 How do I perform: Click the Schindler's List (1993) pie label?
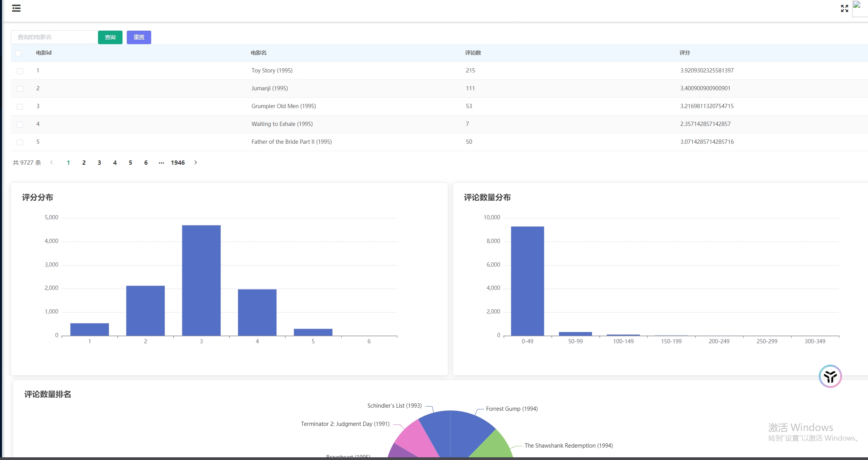click(x=394, y=406)
